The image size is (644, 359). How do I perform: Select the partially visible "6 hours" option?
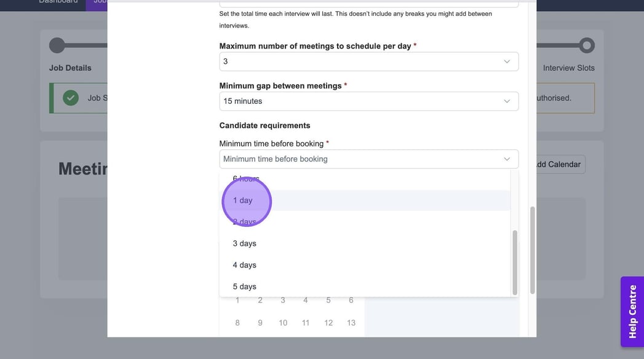pos(246,179)
